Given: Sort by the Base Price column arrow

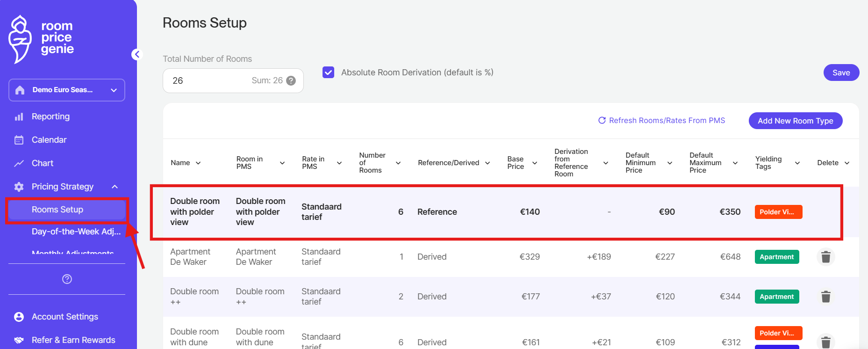Looking at the screenshot, I should tap(535, 163).
